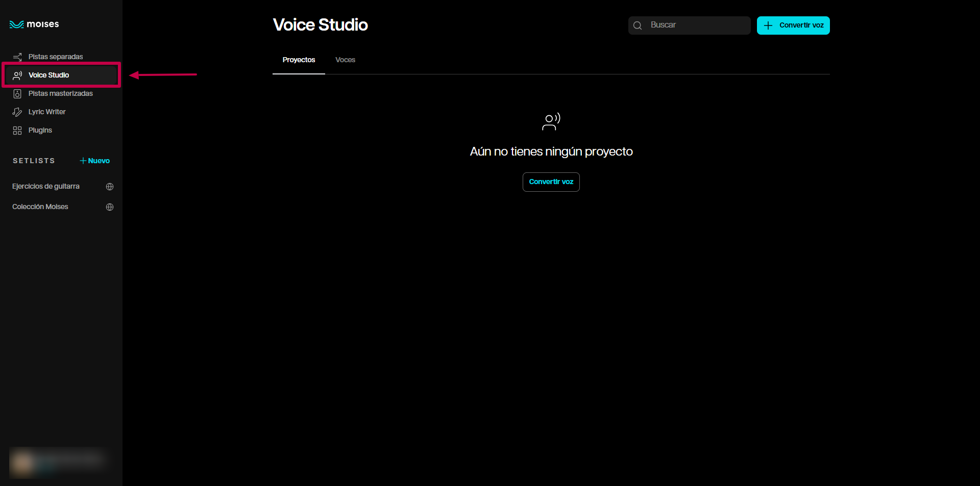
Task: Open the Colección Moises setlist
Action: (40, 207)
